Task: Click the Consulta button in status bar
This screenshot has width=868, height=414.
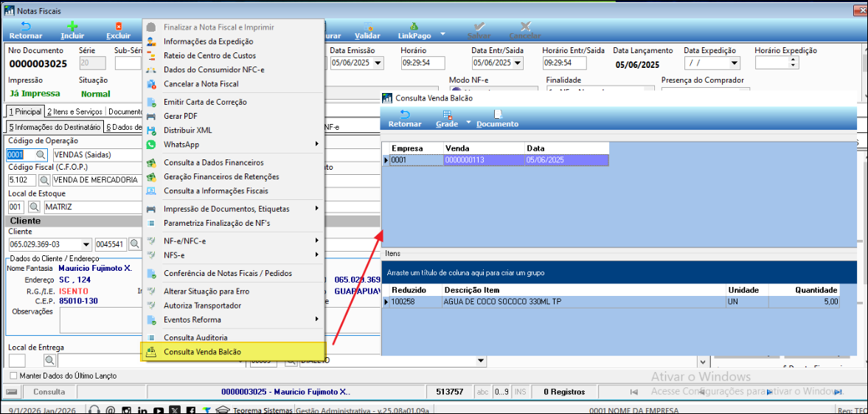Action: 49,392
